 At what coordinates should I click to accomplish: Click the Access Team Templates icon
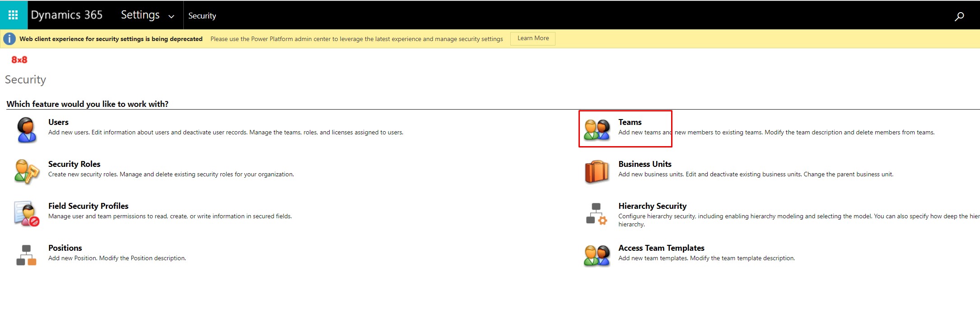point(597,256)
